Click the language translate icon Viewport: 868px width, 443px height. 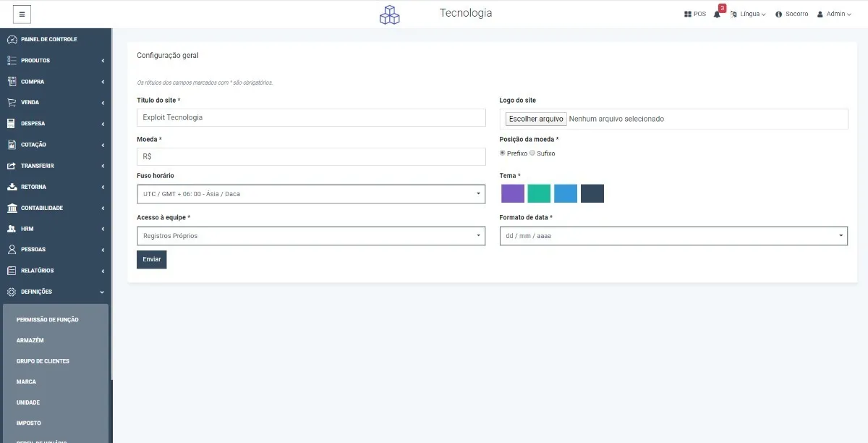(x=733, y=14)
